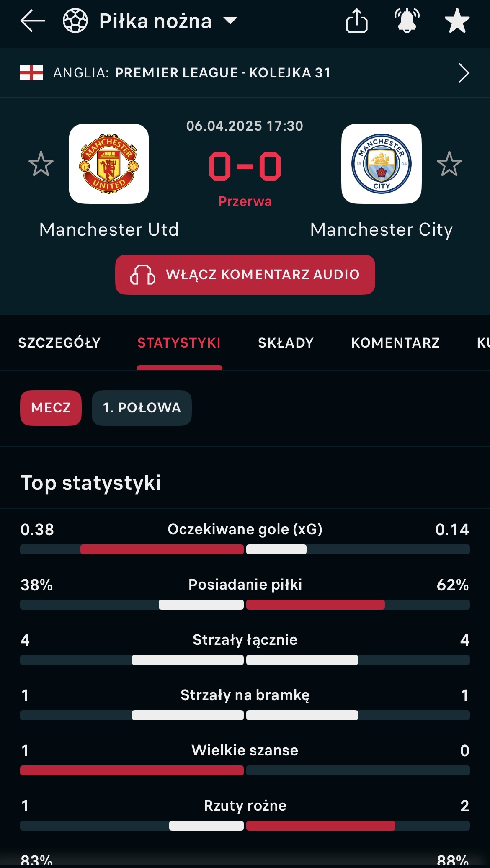Click Włącz komentarz audio button
This screenshot has width=490, height=868.
point(245,275)
